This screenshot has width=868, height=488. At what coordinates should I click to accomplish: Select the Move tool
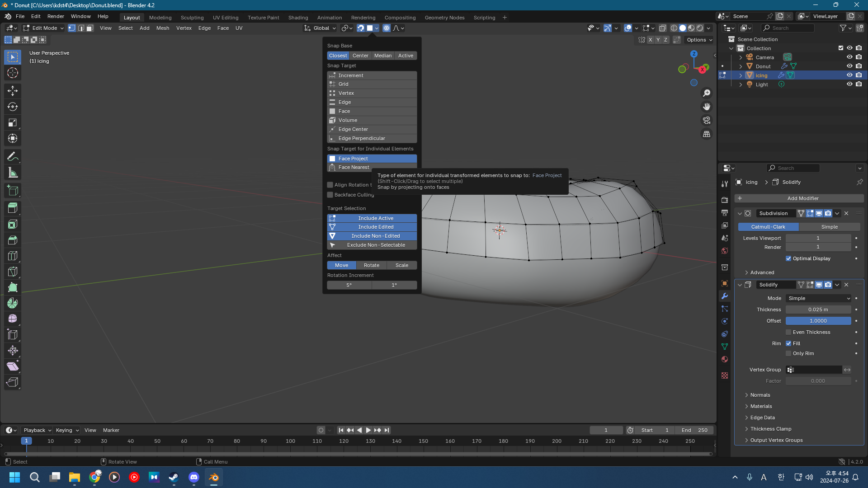(x=12, y=91)
